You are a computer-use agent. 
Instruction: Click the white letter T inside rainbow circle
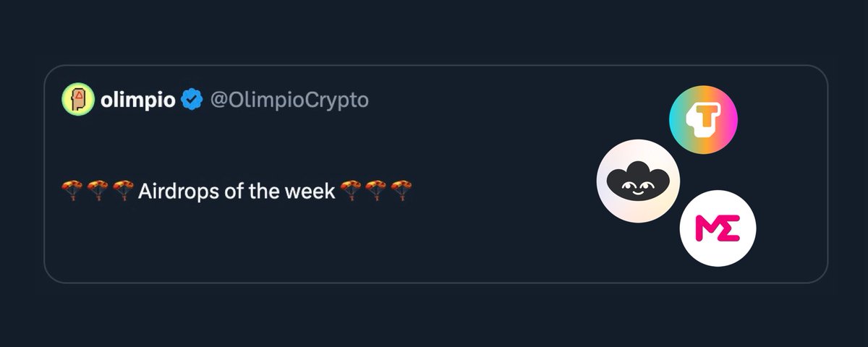[703, 119]
